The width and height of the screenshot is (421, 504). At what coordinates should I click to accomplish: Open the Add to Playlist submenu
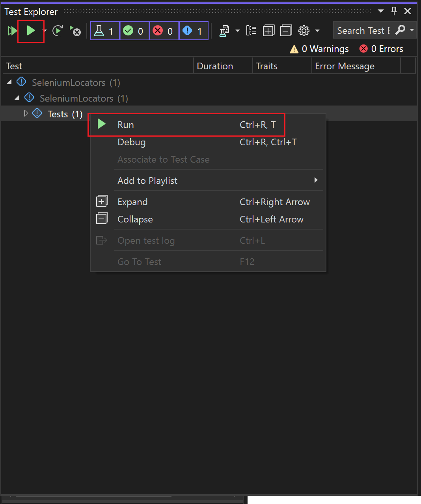(x=147, y=181)
